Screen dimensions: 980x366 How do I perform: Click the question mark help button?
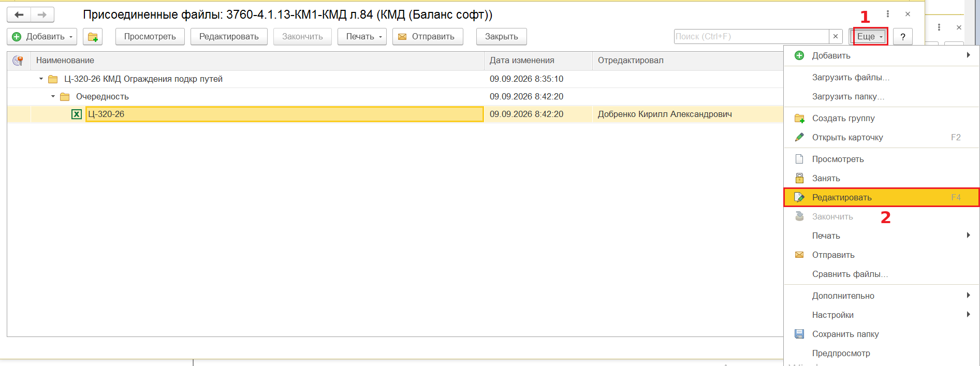902,37
